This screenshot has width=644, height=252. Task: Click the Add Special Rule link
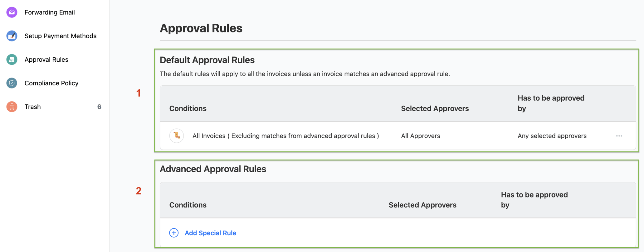(x=210, y=233)
